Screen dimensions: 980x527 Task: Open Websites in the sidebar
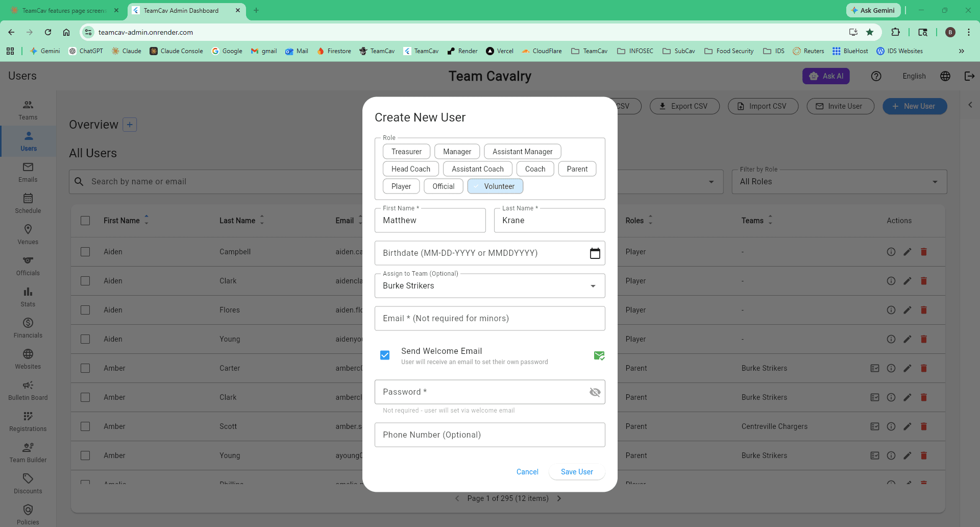coord(28,360)
